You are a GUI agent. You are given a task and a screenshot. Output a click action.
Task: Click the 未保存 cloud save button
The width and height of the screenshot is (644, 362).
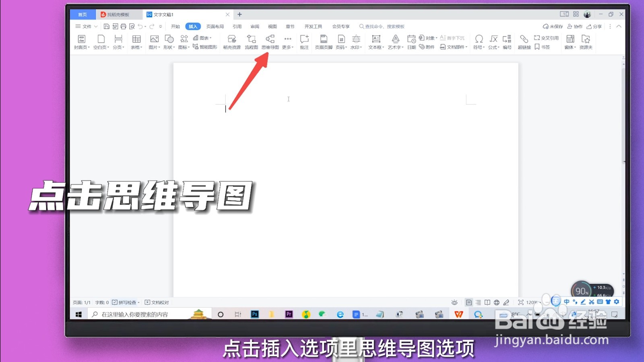[x=553, y=27]
